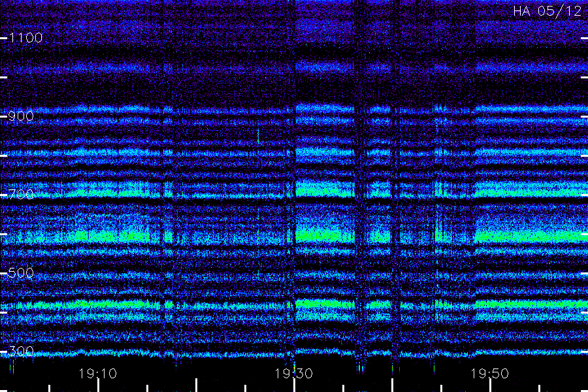Click the time tick mark below 19:10

[x=98, y=385]
